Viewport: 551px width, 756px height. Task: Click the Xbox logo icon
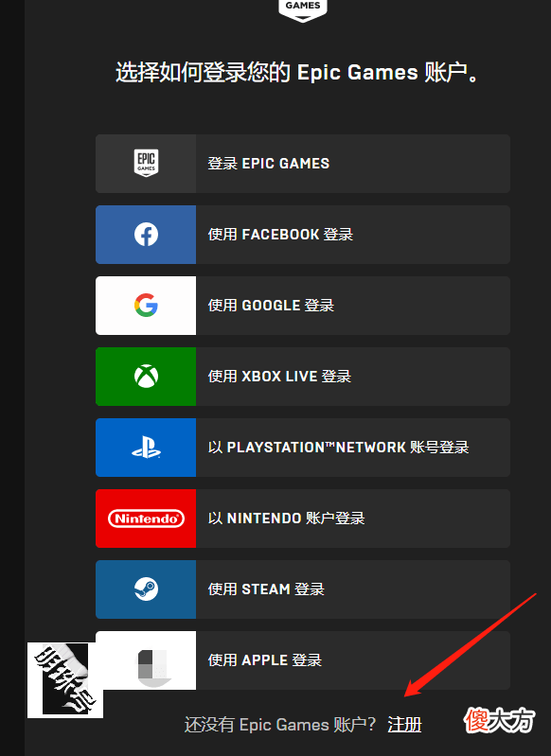tap(146, 376)
